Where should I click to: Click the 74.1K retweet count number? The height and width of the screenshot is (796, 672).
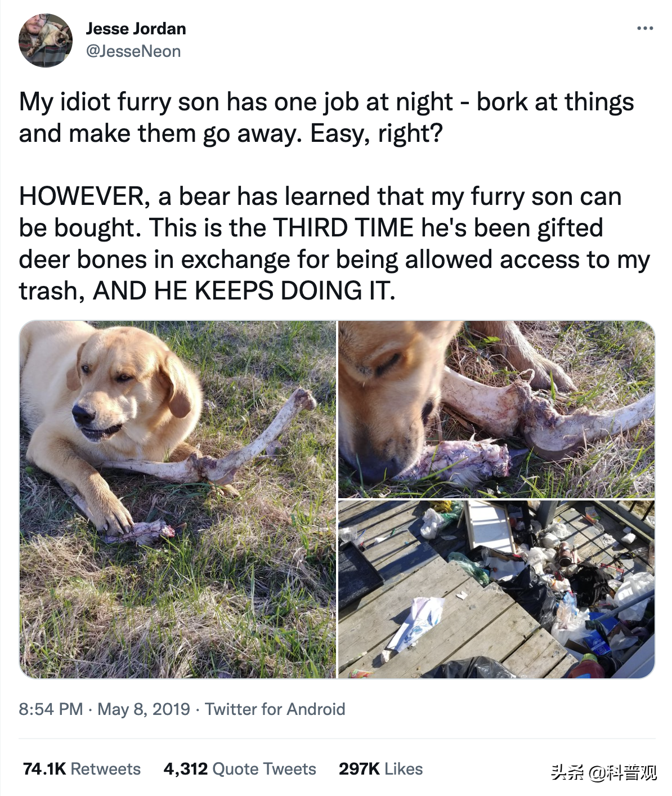[44, 769]
